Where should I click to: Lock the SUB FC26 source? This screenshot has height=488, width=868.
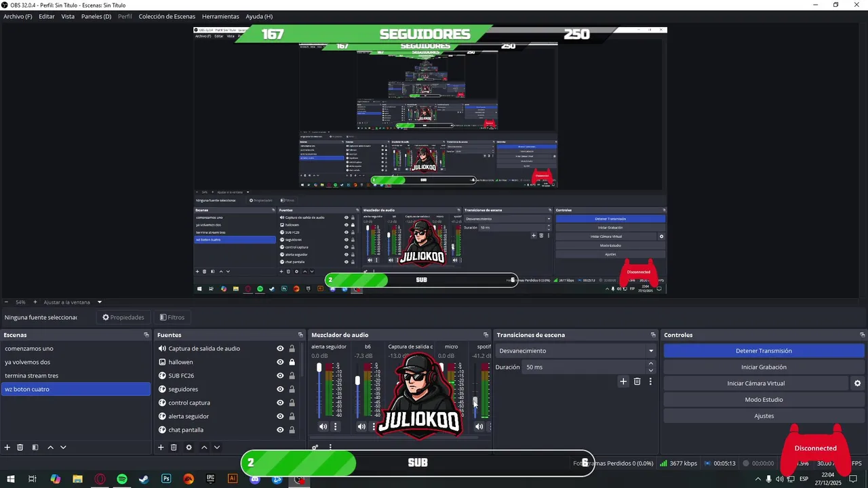[x=292, y=375]
